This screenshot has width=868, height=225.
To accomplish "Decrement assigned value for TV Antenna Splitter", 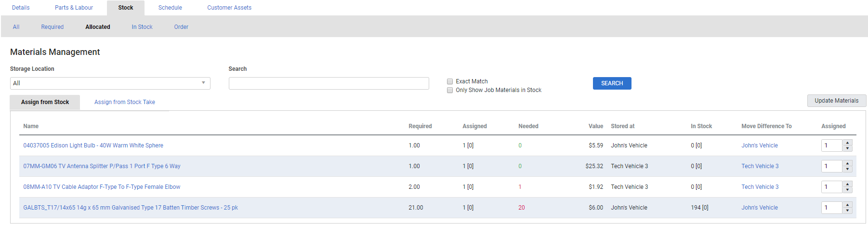I will coord(847,169).
